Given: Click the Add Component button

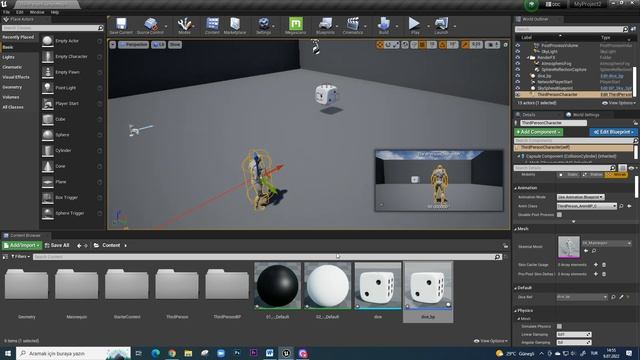Looking at the screenshot, I should [x=538, y=132].
